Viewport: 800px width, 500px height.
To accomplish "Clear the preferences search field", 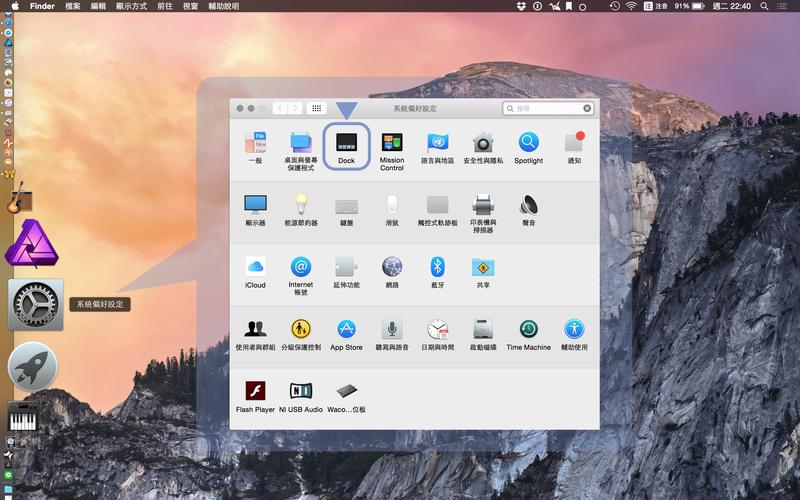I will coord(587,108).
